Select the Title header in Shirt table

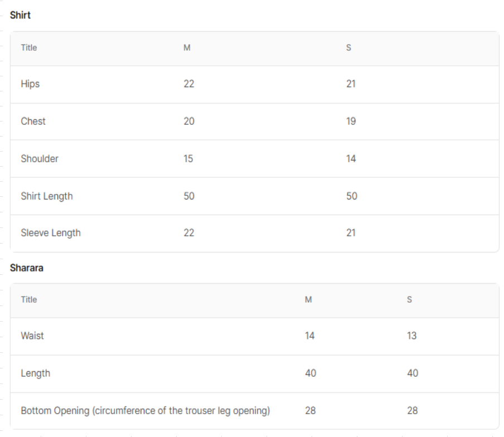click(x=29, y=47)
